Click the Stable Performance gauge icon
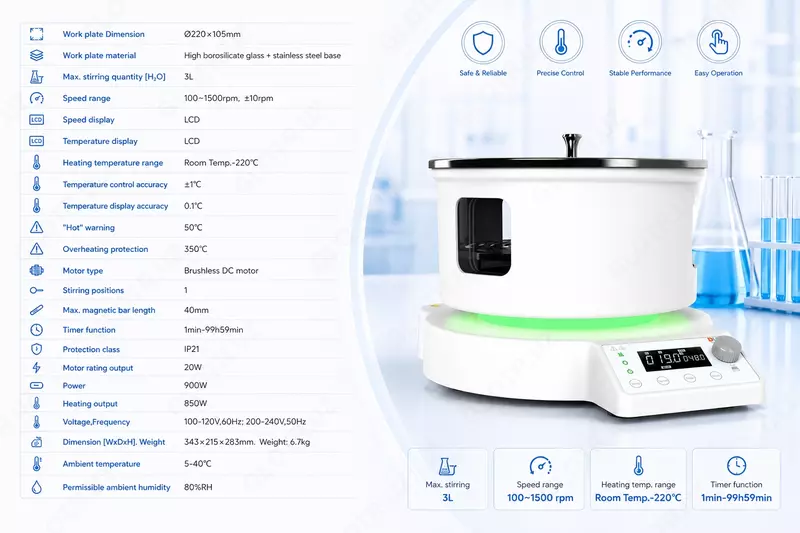800x533 pixels. [640, 43]
